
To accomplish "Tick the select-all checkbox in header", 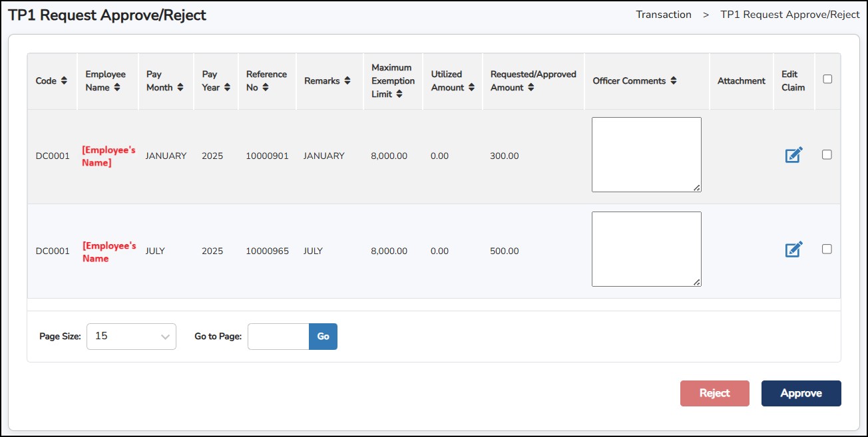I will pos(827,79).
